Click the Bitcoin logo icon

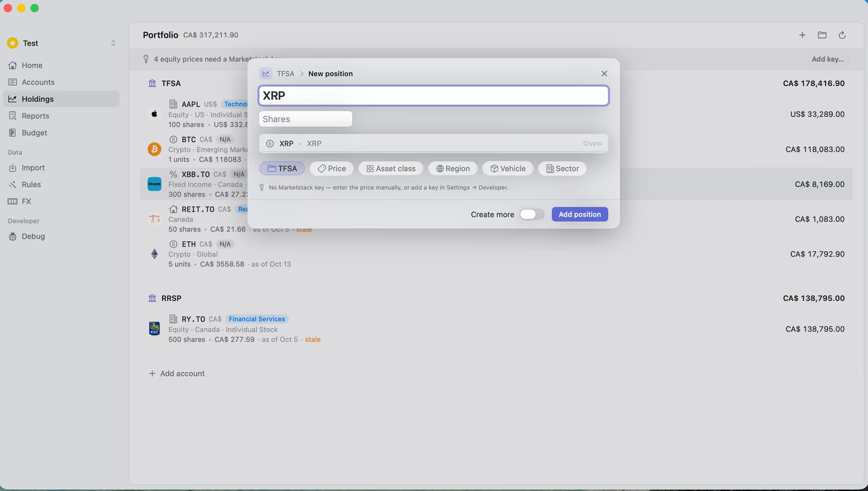point(155,149)
